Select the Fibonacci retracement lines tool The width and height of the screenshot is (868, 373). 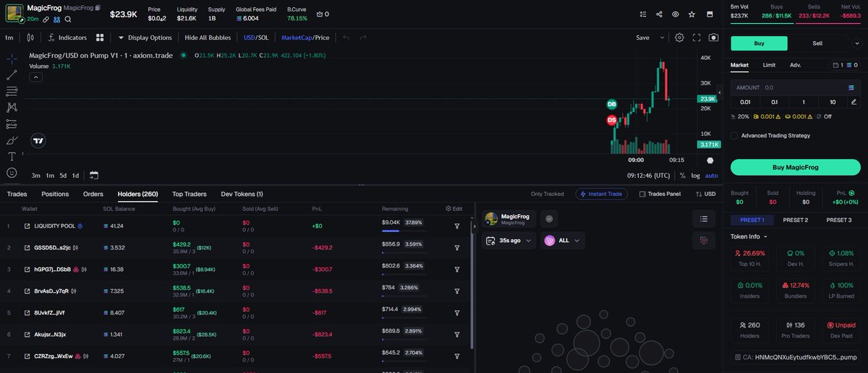12,91
